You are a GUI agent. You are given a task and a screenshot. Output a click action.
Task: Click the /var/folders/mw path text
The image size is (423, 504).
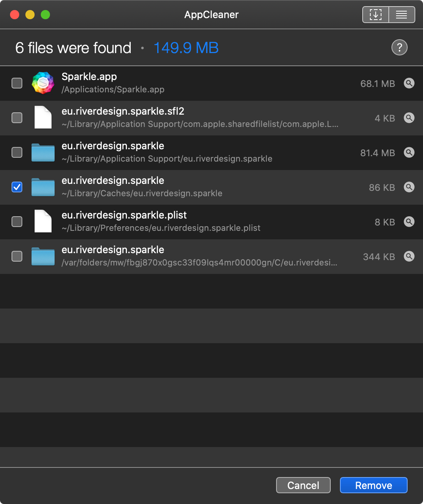(200, 263)
